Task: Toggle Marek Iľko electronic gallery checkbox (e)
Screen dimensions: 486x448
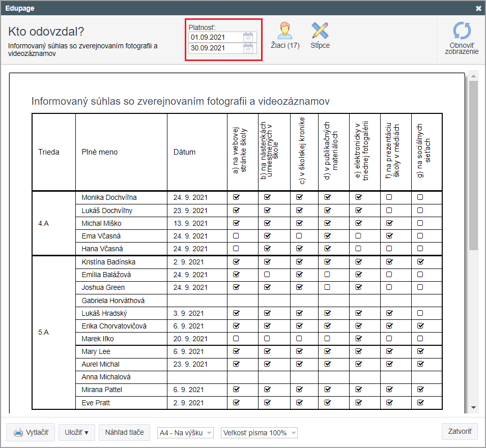Action: [x=358, y=338]
